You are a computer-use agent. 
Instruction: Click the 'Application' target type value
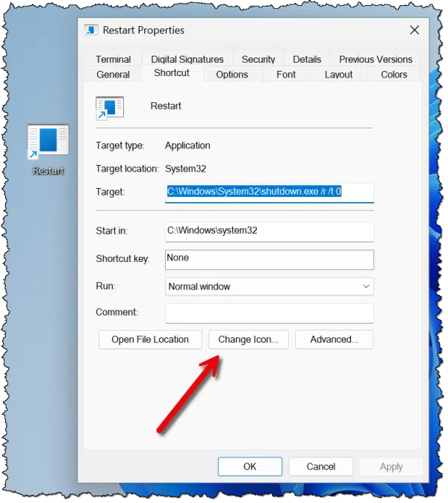[187, 146]
